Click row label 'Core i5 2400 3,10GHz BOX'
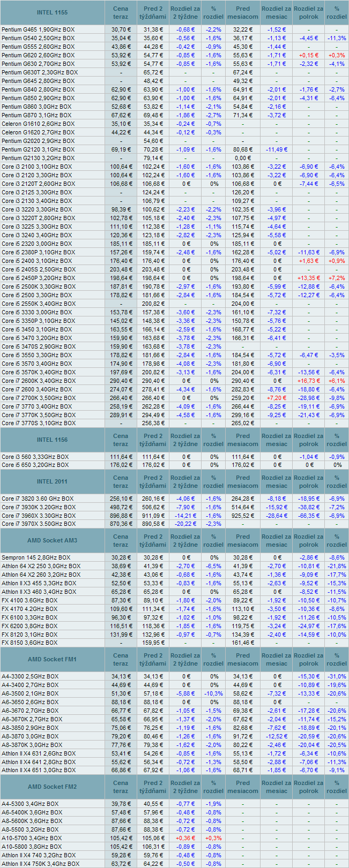The height and width of the screenshot is (868, 349). pos(36,261)
